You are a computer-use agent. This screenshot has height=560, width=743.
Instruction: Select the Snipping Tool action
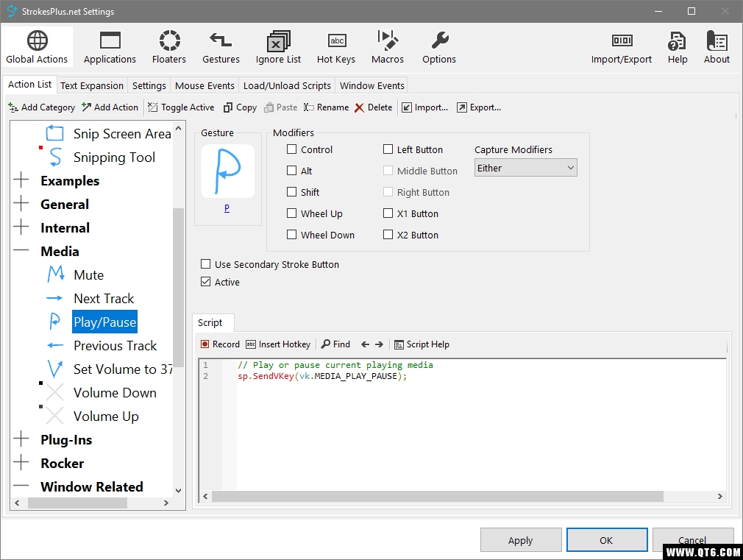tap(114, 157)
